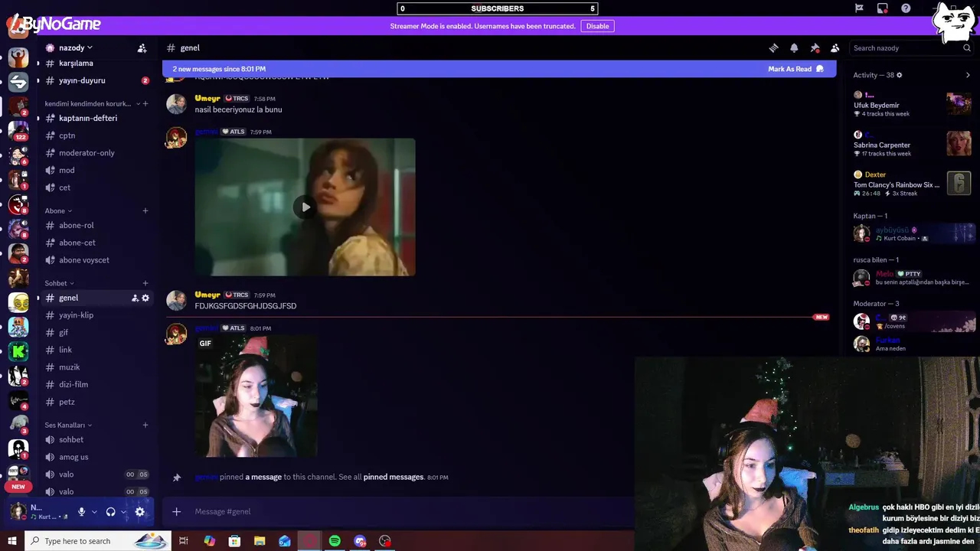Open the inbox icon with red dot

tap(883, 8)
